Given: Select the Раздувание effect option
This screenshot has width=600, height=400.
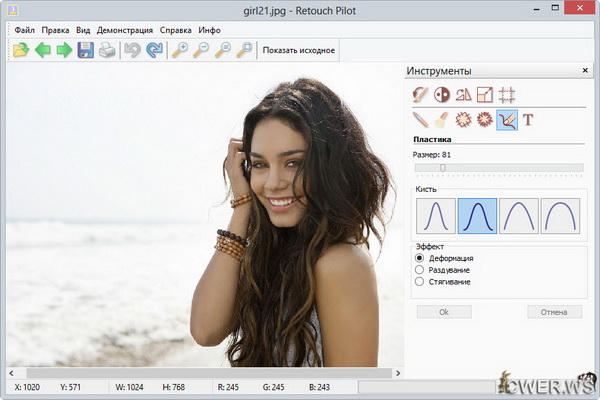Looking at the screenshot, I should click(x=420, y=270).
